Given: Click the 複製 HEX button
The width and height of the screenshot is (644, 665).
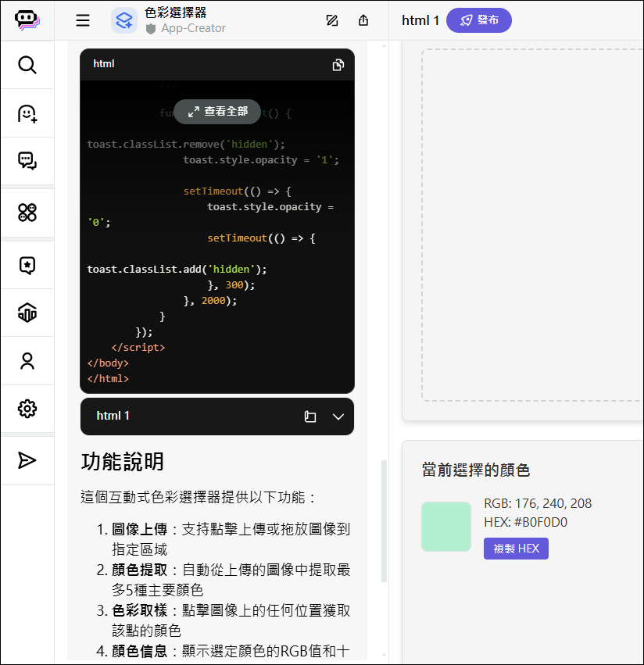Looking at the screenshot, I should [x=516, y=549].
